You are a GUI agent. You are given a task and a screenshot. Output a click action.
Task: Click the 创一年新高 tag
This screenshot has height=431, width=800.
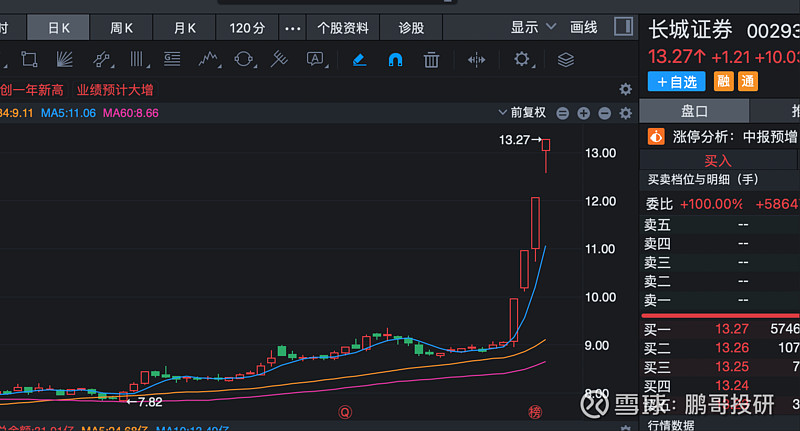coord(32,90)
